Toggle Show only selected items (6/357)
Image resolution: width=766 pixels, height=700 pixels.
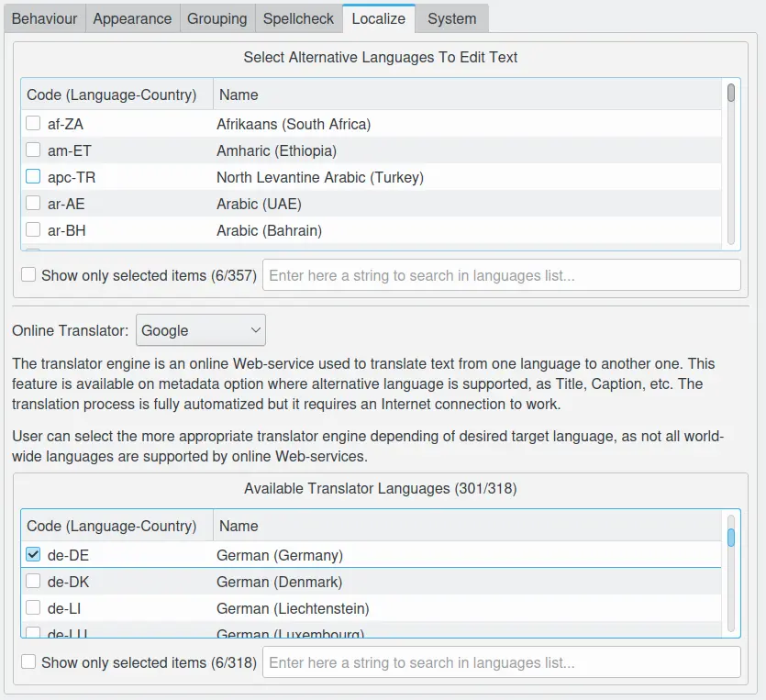(x=29, y=275)
